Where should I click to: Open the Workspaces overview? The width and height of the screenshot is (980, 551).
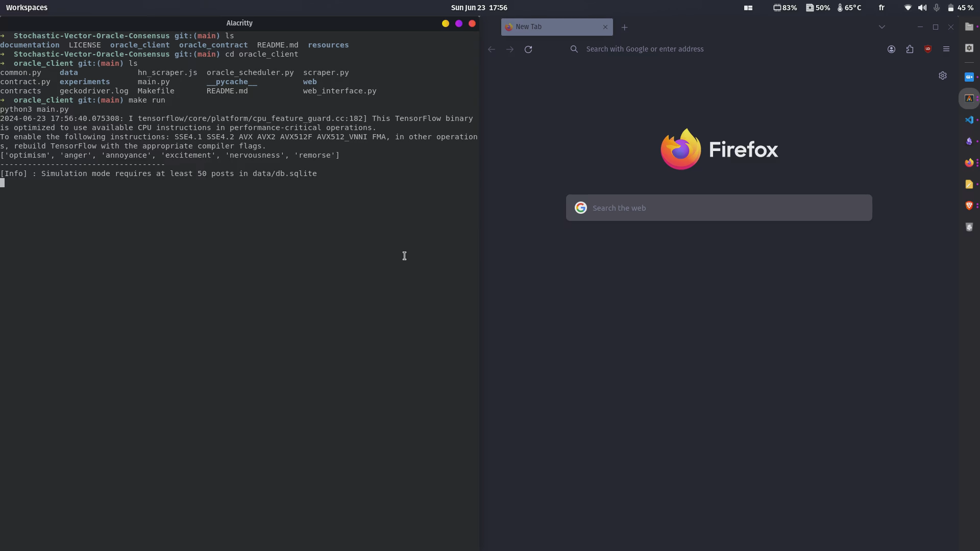[x=27, y=8]
